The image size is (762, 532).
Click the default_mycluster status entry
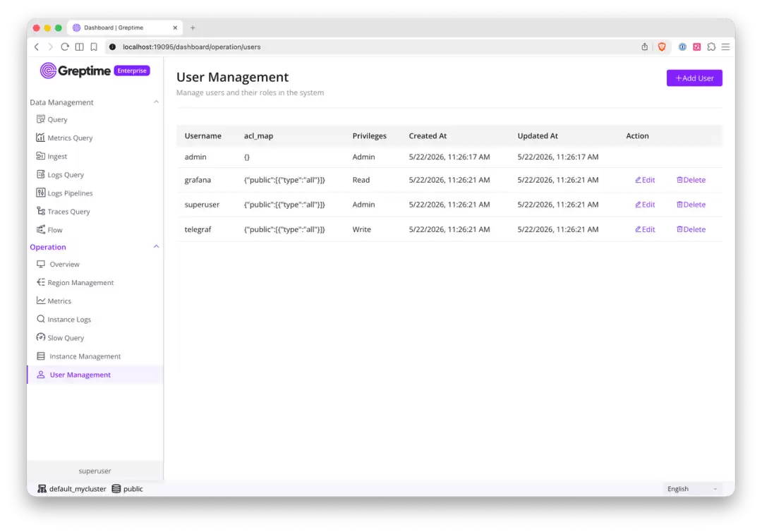point(72,489)
